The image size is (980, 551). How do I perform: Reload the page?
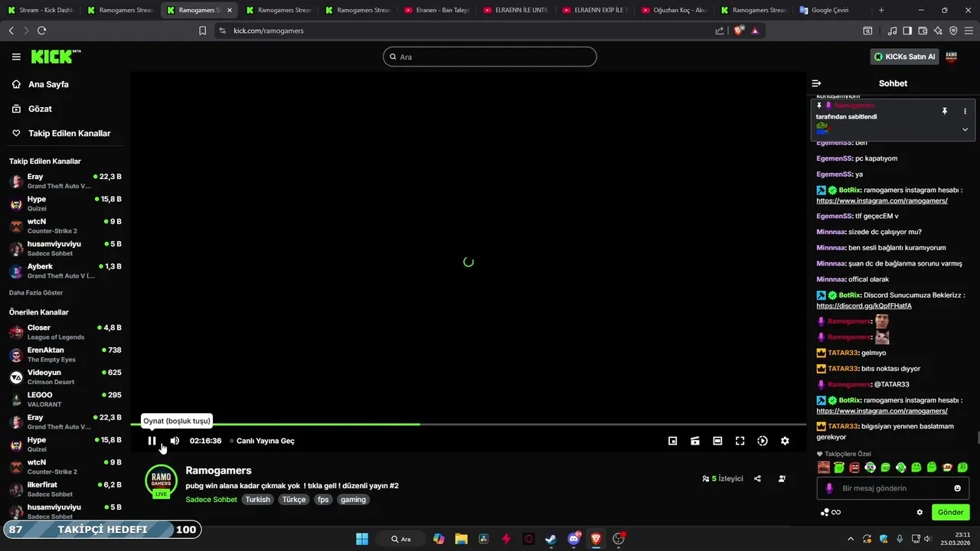click(x=41, y=31)
